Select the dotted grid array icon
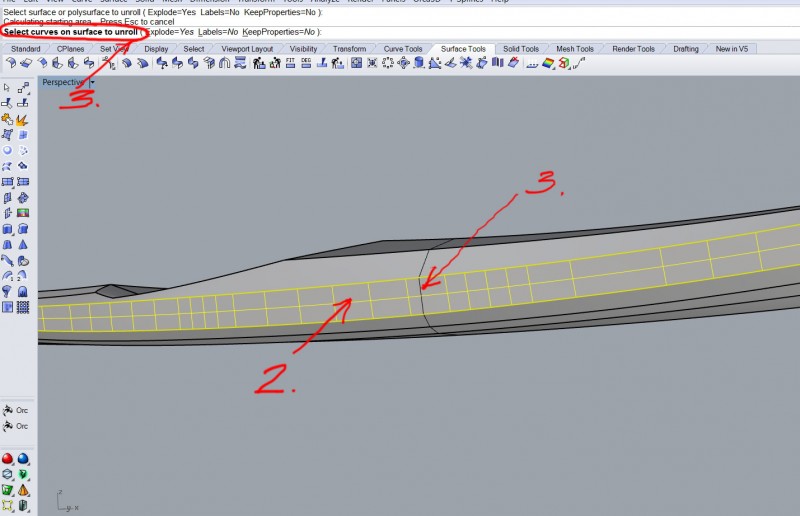This screenshot has width=800, height=516. coord(23,307)
